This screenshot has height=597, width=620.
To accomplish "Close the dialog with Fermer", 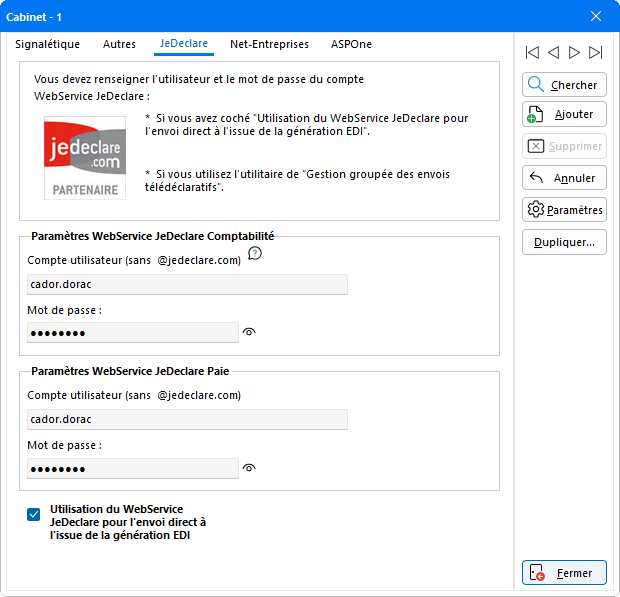I will [x=564, y=573].
